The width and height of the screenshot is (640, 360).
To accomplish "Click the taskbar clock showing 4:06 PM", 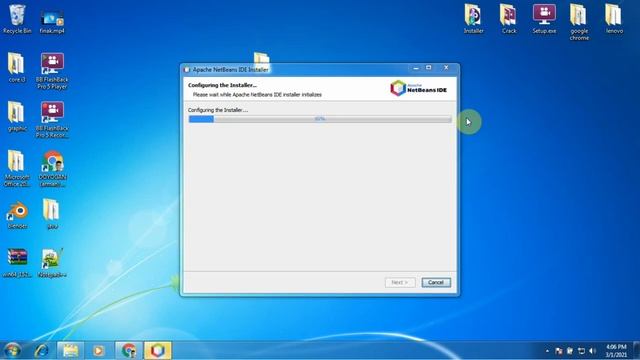I will (616, 351).
